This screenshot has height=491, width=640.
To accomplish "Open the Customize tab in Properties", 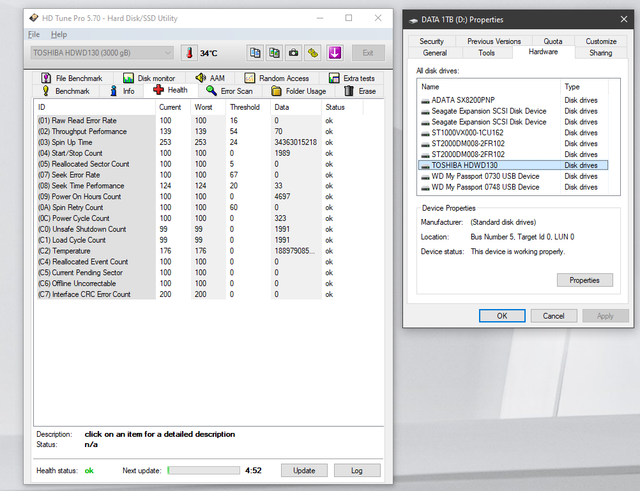I will (x=601, y=41).
